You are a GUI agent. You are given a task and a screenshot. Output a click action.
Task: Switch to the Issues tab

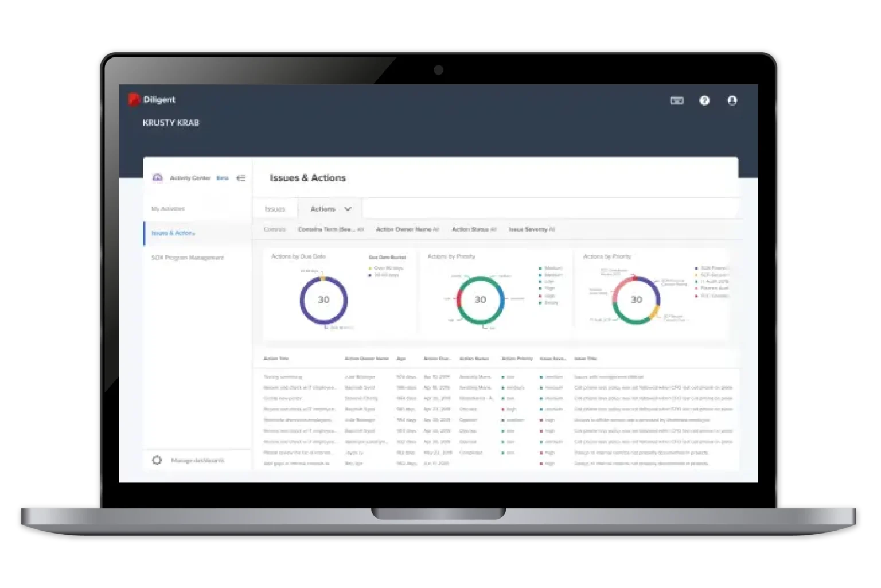coord(275,209)
